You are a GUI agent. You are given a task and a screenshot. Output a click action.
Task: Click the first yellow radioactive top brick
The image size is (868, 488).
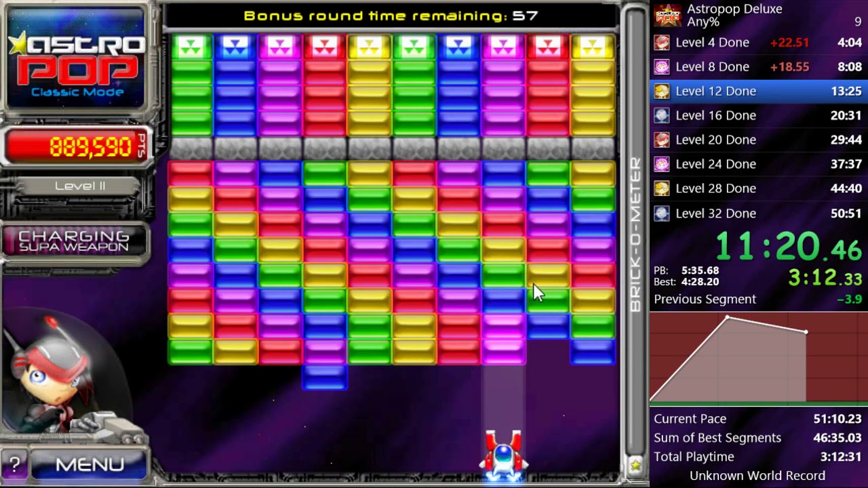pyautogui.click(x=370, y=46)
